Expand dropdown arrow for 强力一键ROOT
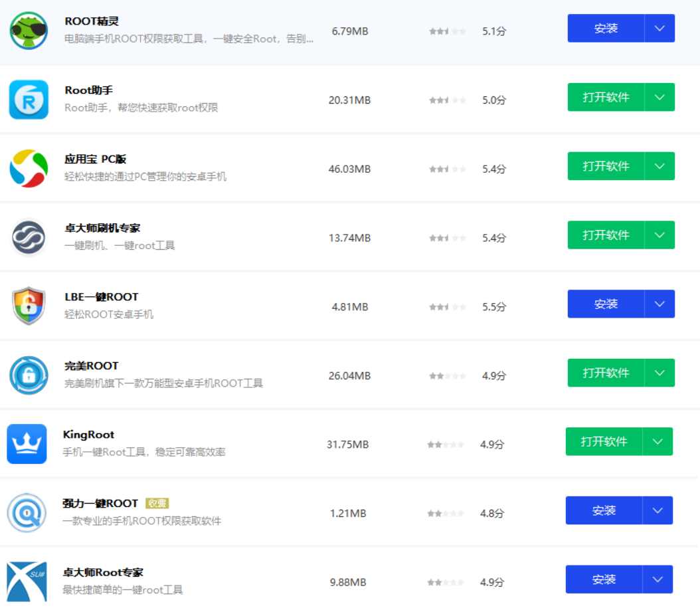700x610 pixels. click(x=657, y=510)
